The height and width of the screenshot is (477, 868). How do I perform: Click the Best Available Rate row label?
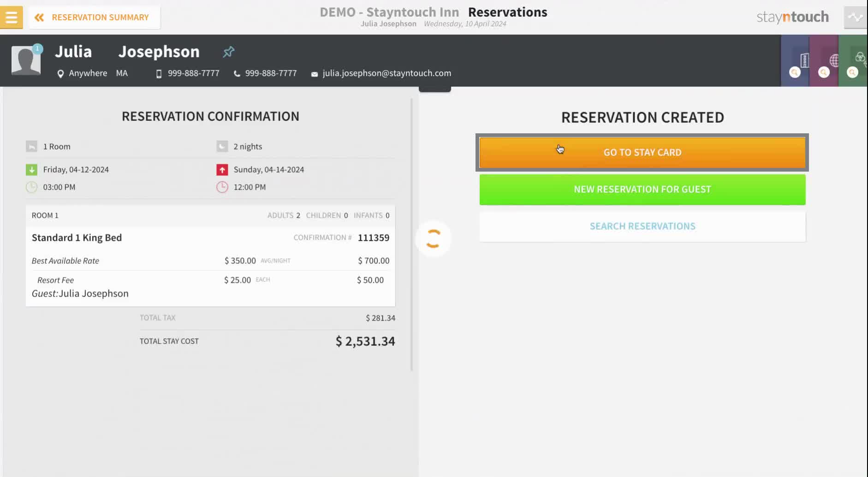(65, 261)
